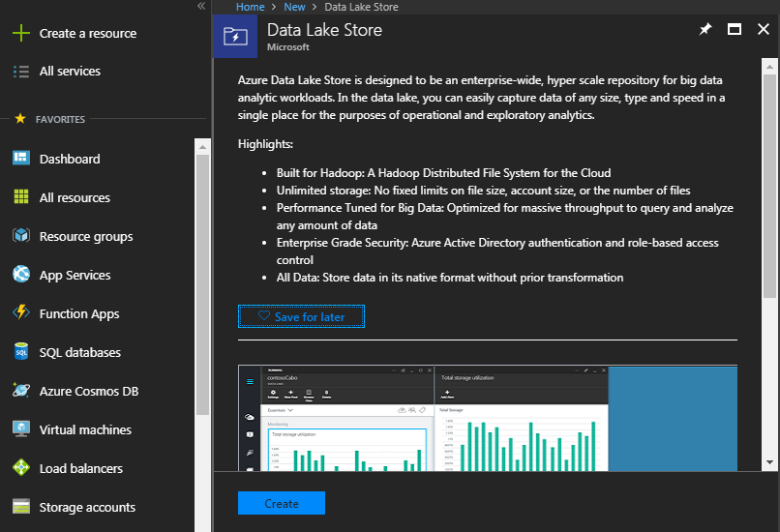Viewport: 780px width, 532px height.
Task: Click the Data Lake Store folder icon
Action: tap(235, 37)
